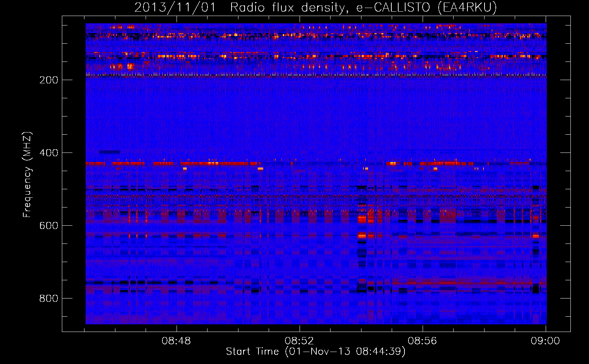The image size is (589, 364).
Task: Click the 08:52 time tick label
Action: pyautogui.click(x=299, y=341)
